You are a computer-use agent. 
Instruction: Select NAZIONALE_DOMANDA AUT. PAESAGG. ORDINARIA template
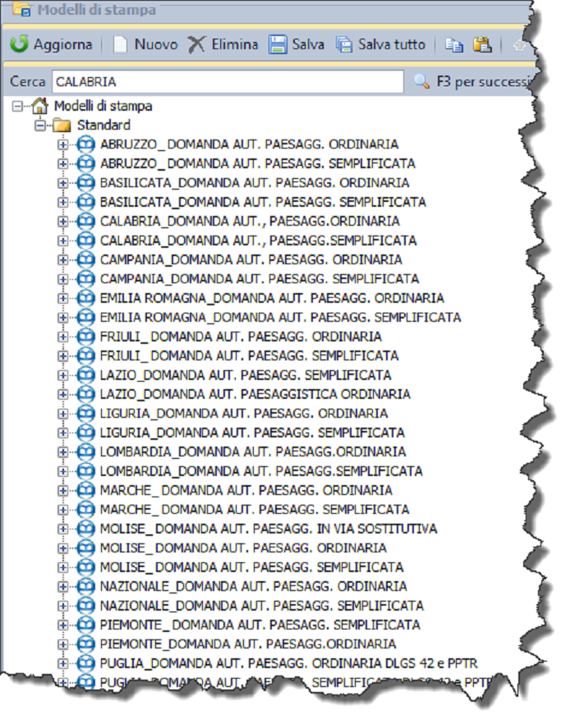point(253,586)
